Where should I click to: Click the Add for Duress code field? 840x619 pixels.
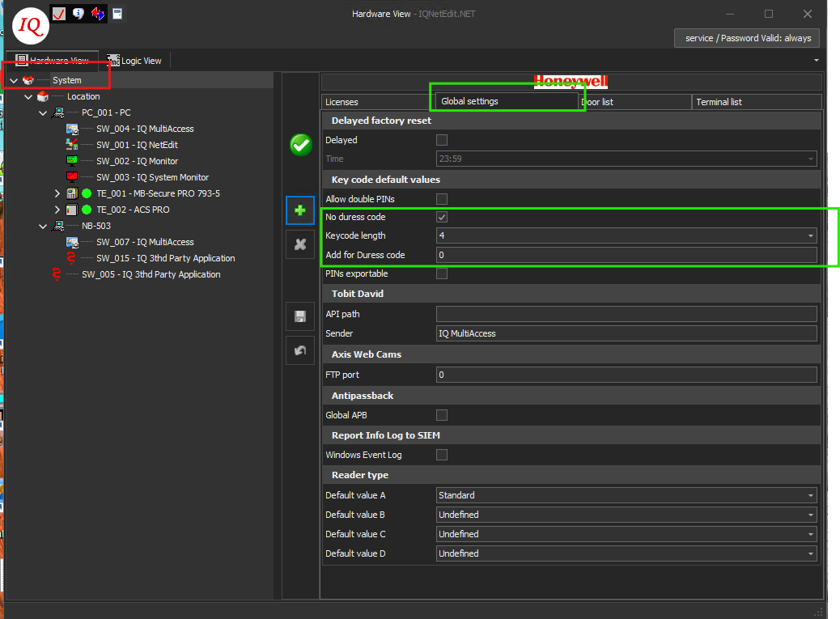click(626, 255)
